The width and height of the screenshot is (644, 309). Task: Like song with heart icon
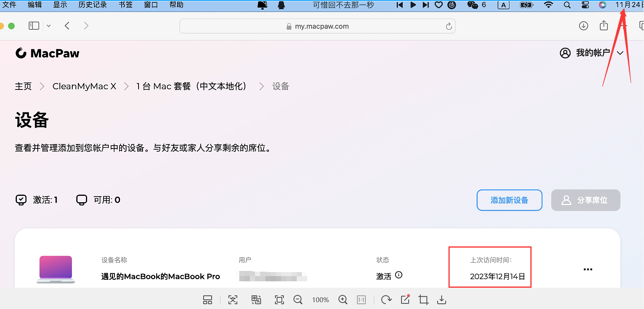pyautogui.click(x=439, y=5)
